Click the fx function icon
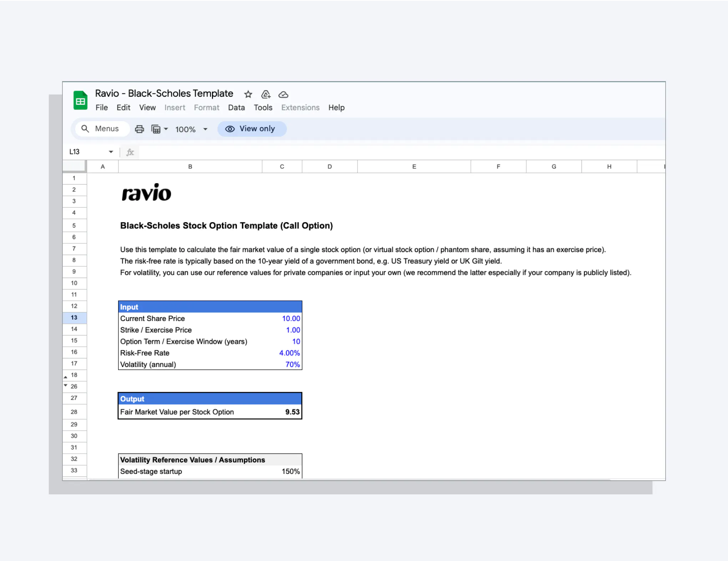Viewport: 728px width, 561px height. (130, 152)
